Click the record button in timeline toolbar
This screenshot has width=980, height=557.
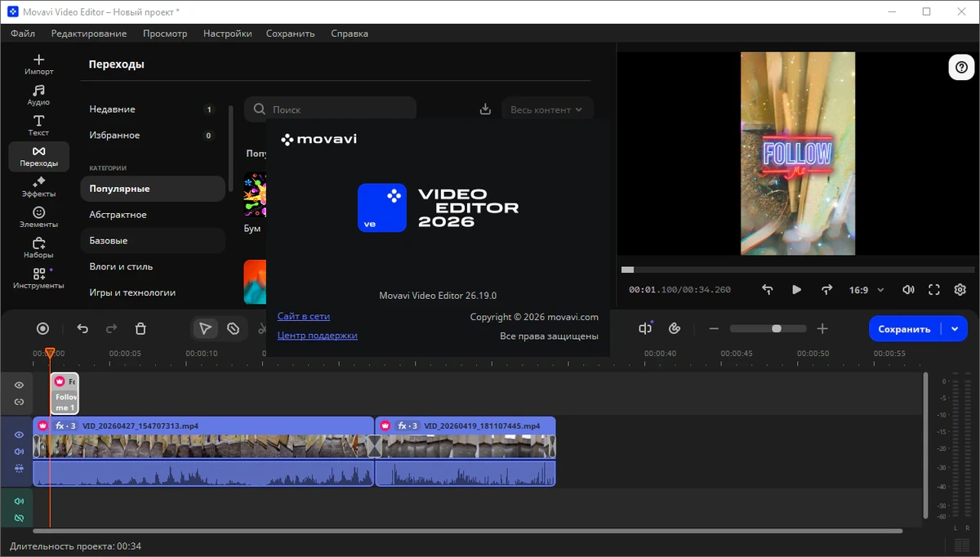tap(43, 328)
